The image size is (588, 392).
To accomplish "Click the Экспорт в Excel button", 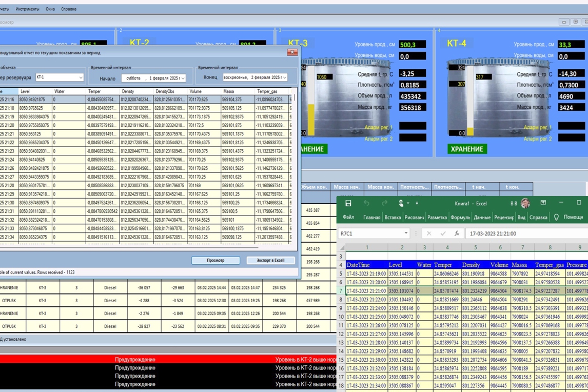I will (x=270, y=261).
